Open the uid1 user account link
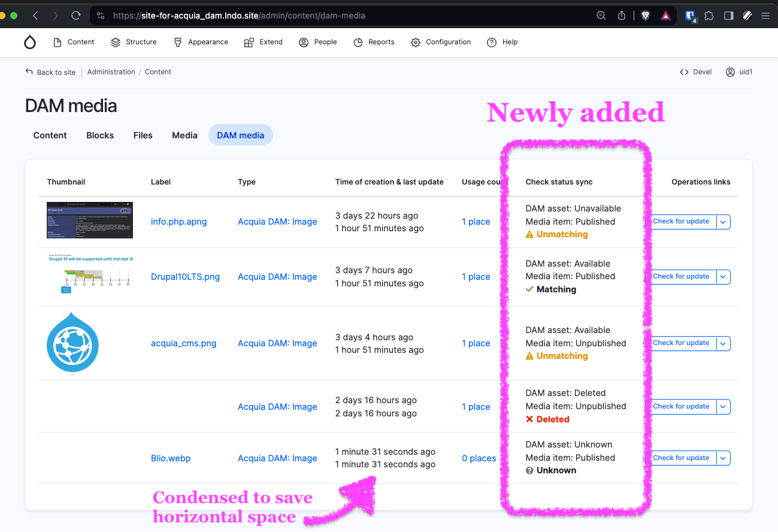Screen dimensions: 778x532 (x=739, y=72)
